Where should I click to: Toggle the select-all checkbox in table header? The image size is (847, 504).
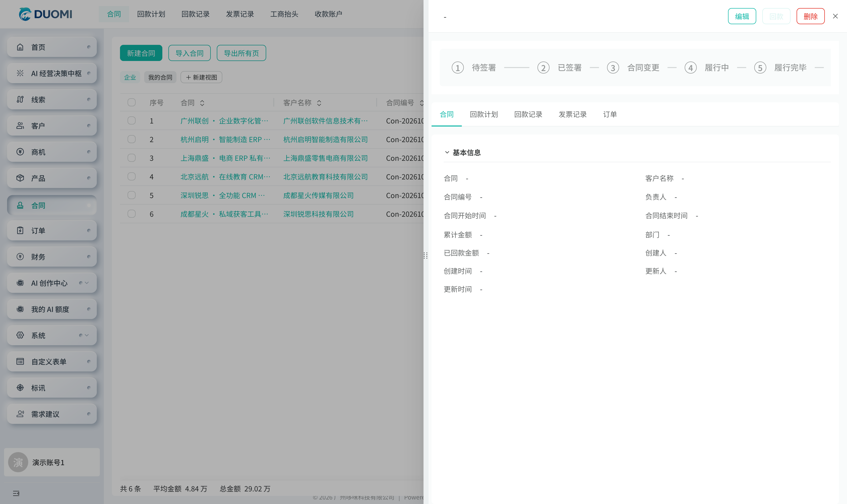coord(132,102)
